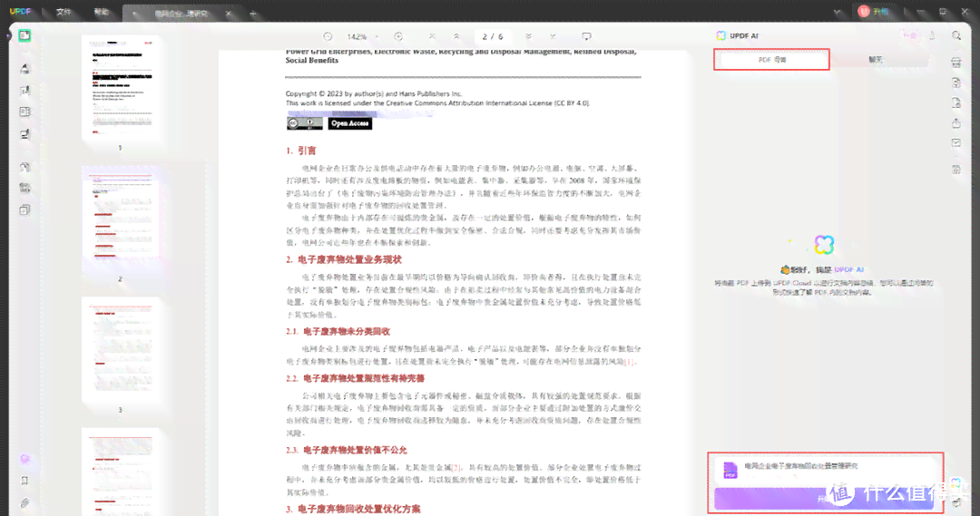This screenshot has width=980, height=516.
Task: Open the Share upload icon in right sidebar
Action: coord(956,123)
